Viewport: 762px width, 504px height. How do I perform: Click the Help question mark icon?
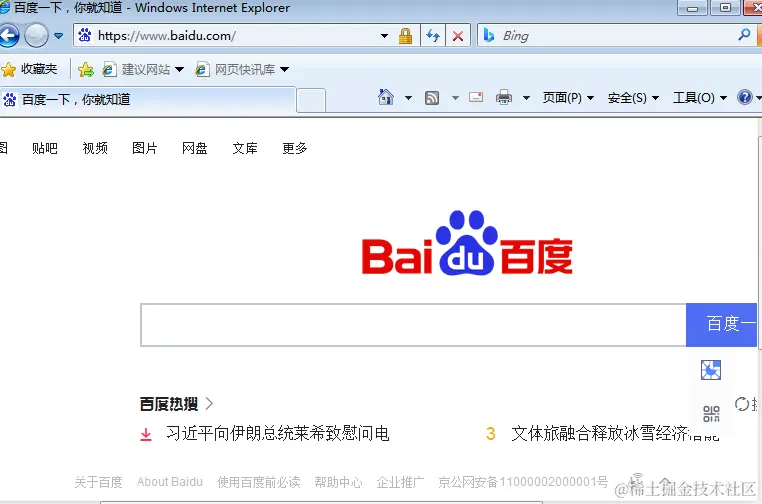coord(745,97)
